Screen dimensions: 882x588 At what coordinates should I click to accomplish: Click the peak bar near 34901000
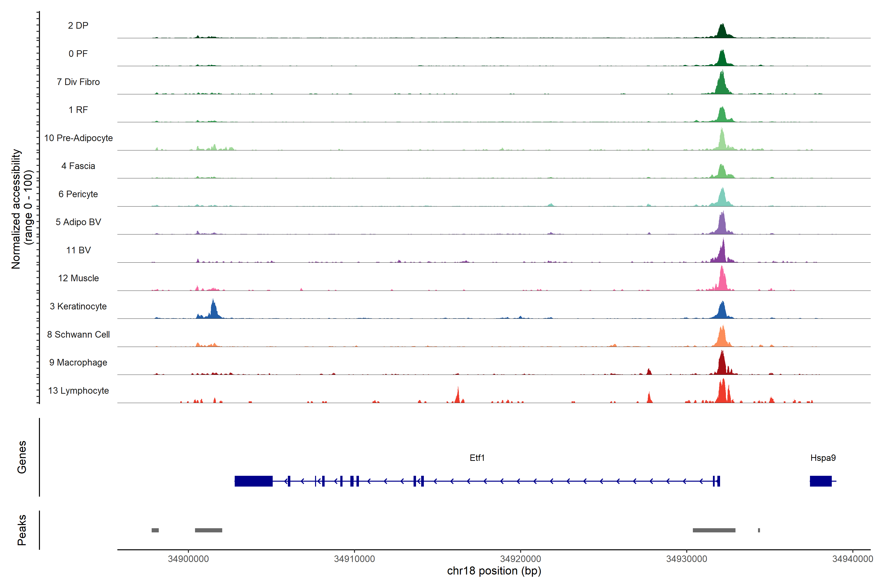tap(208, 530)
